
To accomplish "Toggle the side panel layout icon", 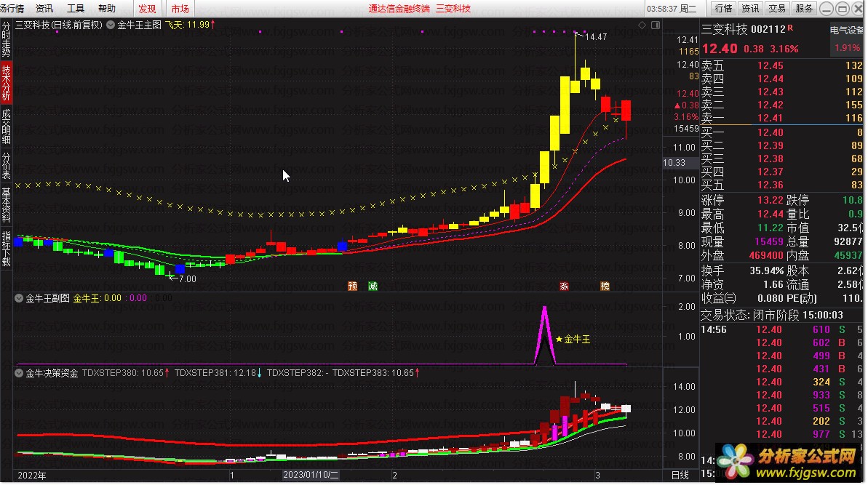I will tap(656, 25).
